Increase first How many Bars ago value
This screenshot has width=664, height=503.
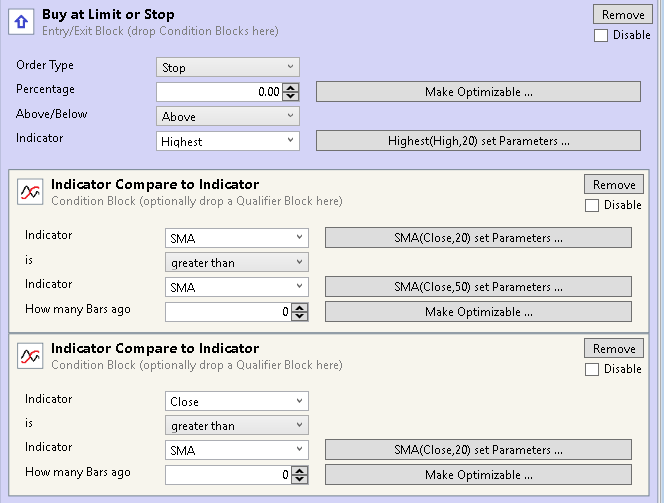tap(300, 308)
